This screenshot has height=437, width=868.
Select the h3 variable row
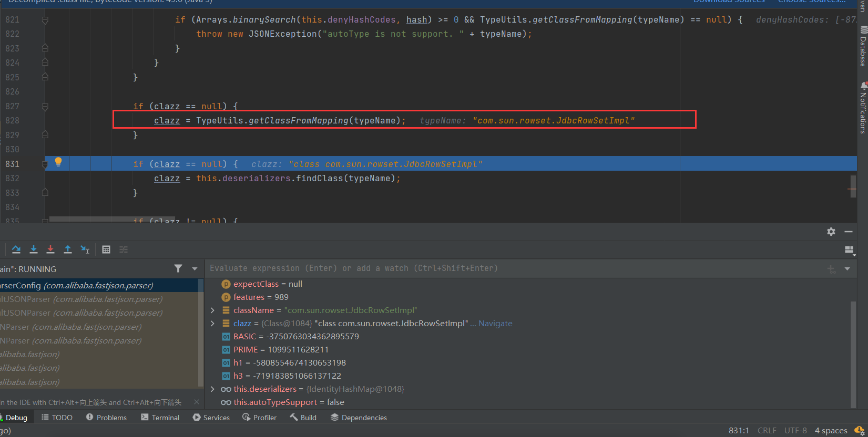tap(527, 376)
